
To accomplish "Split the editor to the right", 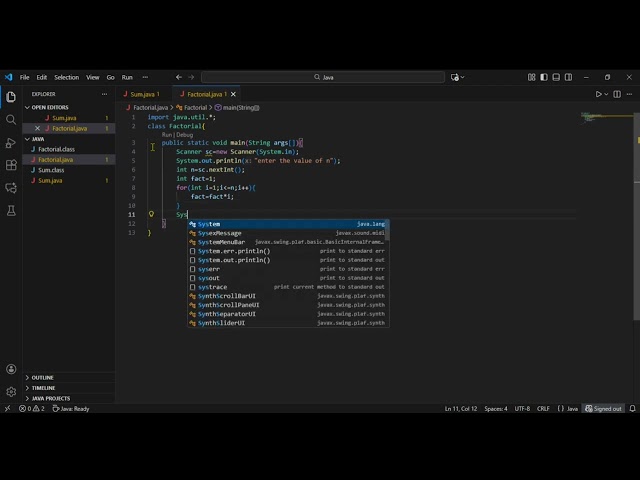I will (x=617, y=94).
